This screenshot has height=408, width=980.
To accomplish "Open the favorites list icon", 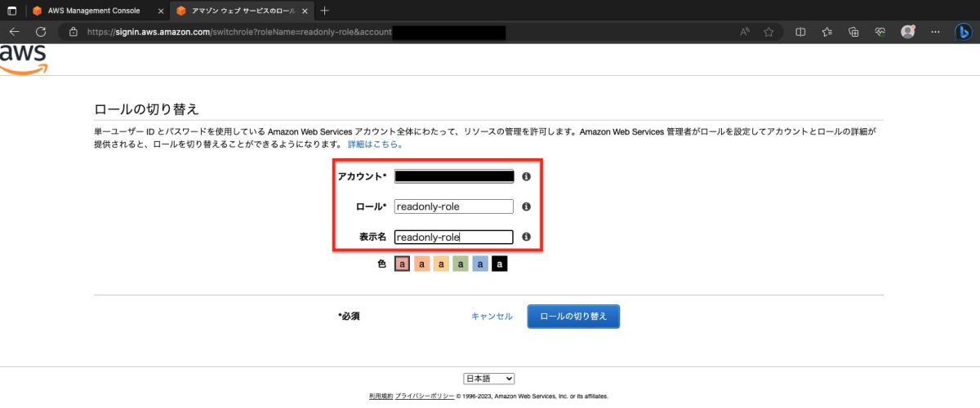I will pyautogui.click(x=827, y=32).
